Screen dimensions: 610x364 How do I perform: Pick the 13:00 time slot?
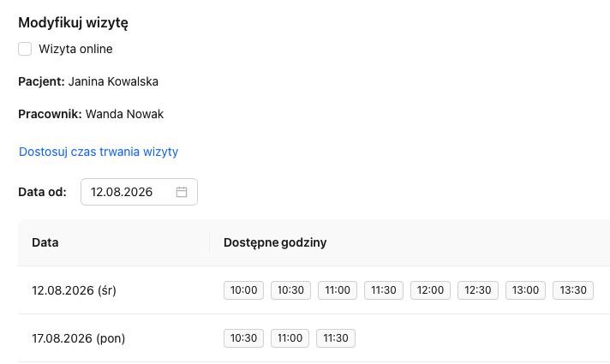(x=525, y=290)
